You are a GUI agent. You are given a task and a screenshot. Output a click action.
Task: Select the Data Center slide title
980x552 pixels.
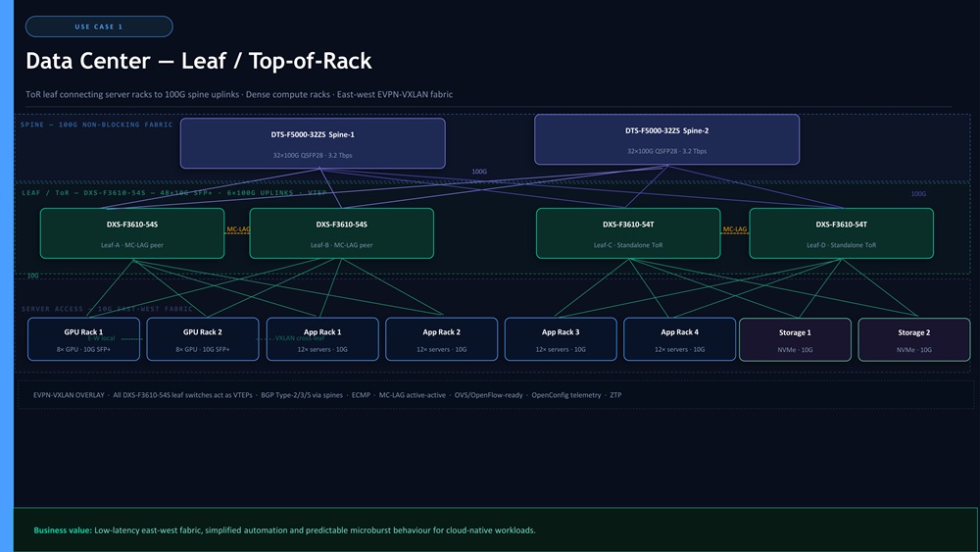199,61
